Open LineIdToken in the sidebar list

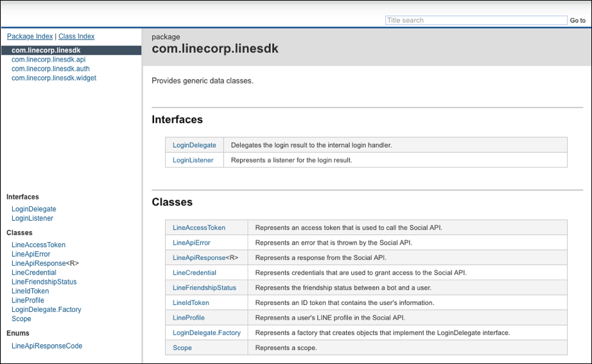(x=30, y=291)
